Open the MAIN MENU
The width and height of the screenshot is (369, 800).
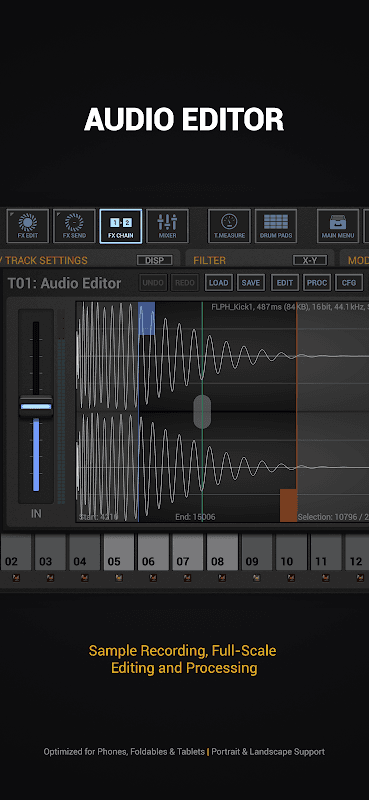tap(338, 226)
